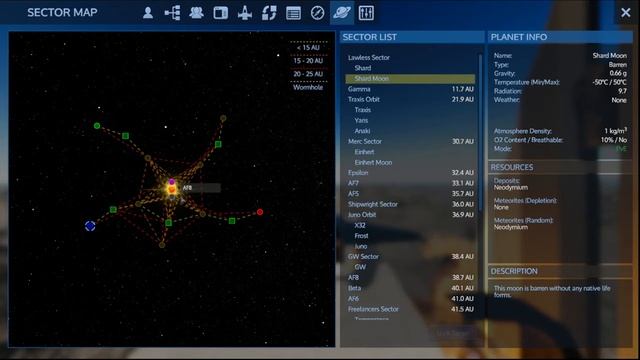This screenshot has height=360, width=640.
Task: Open the Faction group icon
Action: point(196,13)
